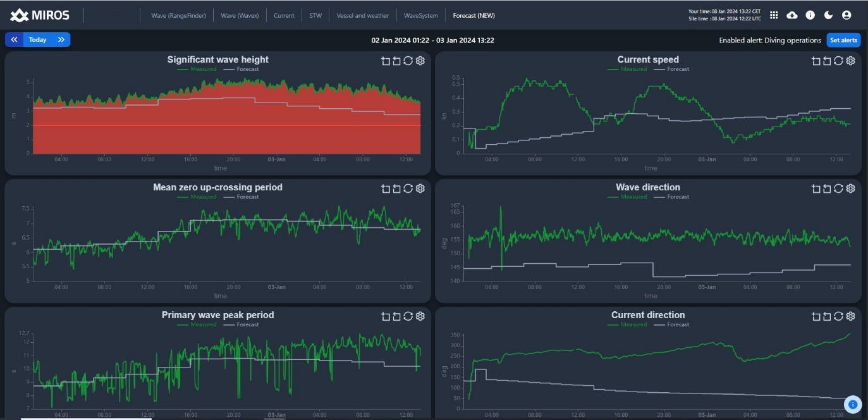The height and width of the screenshot is (420, 868).
Task: Activate zoom tool on Primary wave peak period chart
Action: coord(384,316)
